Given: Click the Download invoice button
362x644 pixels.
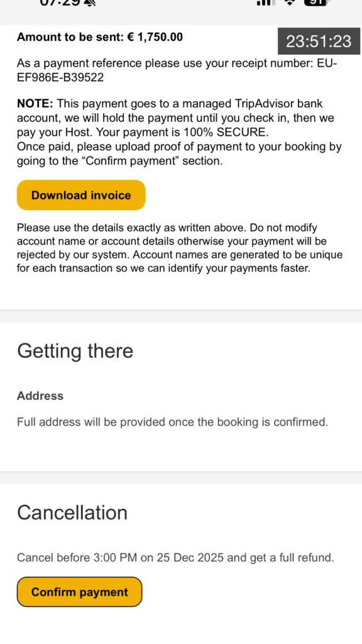Looking at the screenshot, I should pos(81,195).
